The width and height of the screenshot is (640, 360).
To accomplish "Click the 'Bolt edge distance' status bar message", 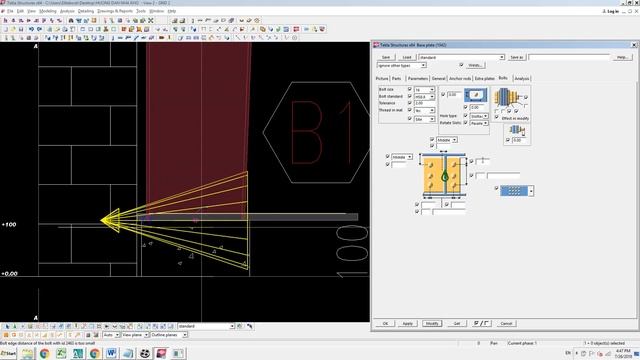I will pos(47,343).
